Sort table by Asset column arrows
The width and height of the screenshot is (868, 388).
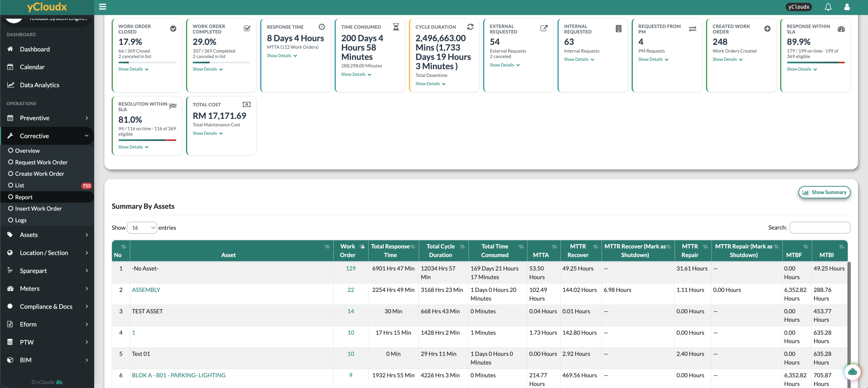pos(327,247)
